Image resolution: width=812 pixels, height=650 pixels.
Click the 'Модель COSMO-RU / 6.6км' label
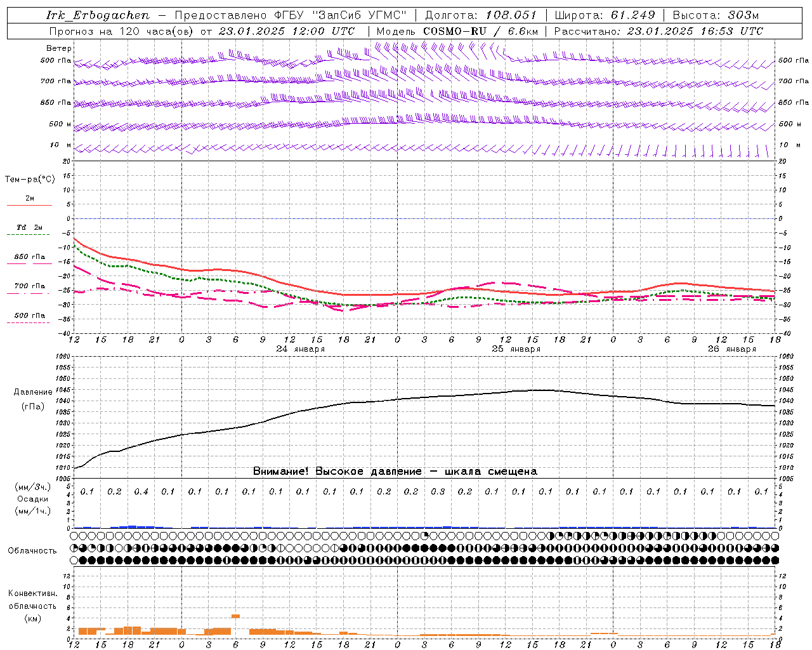[x=457, y=31]
